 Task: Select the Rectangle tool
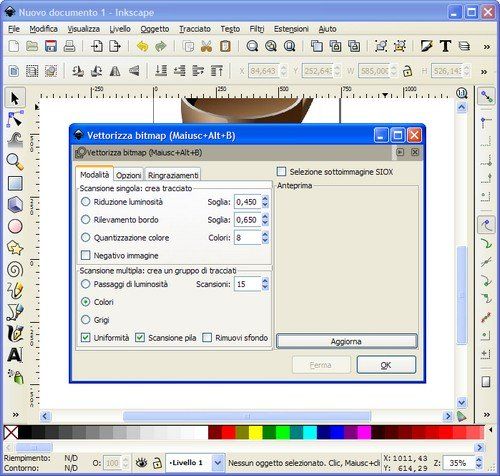coord(15,183)
